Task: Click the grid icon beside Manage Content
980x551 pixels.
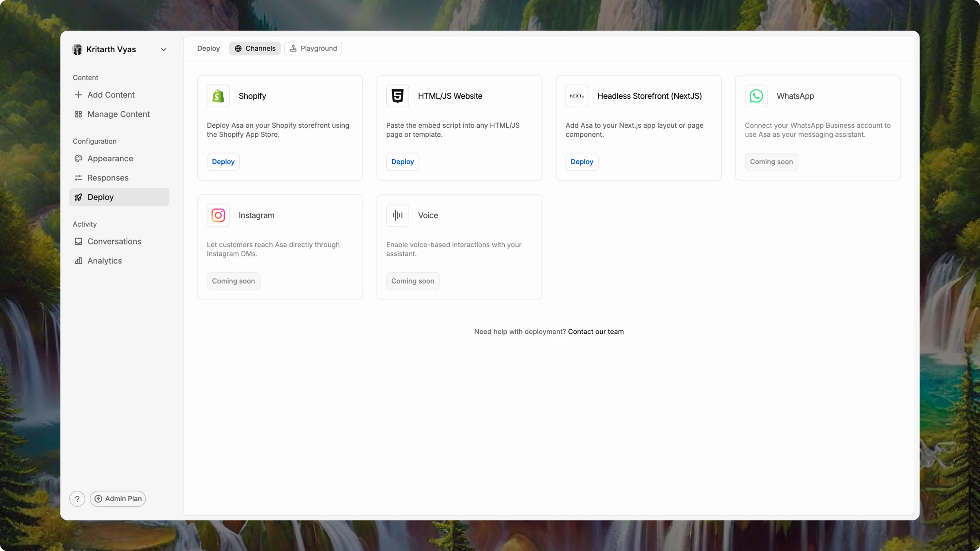Action: tap(78, 114)
